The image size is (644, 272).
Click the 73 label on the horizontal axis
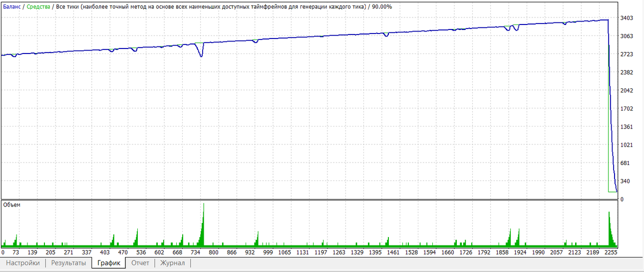point(15,253)
